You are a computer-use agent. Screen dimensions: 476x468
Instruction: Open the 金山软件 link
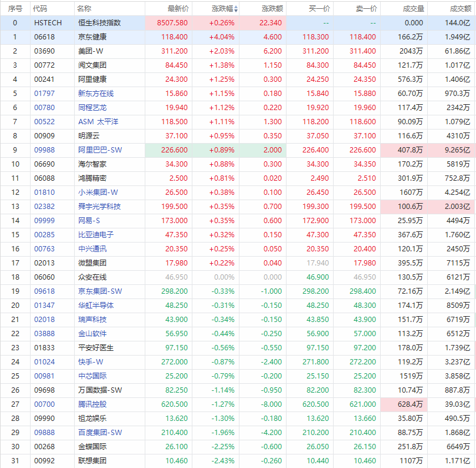click(x=92, y=333)
